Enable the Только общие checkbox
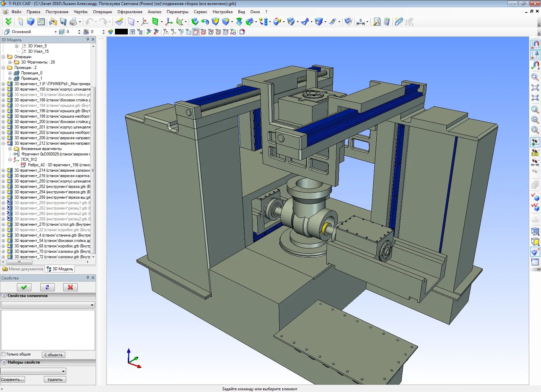The width and height of the screenshot is (541, 392). tap(3, 354)
